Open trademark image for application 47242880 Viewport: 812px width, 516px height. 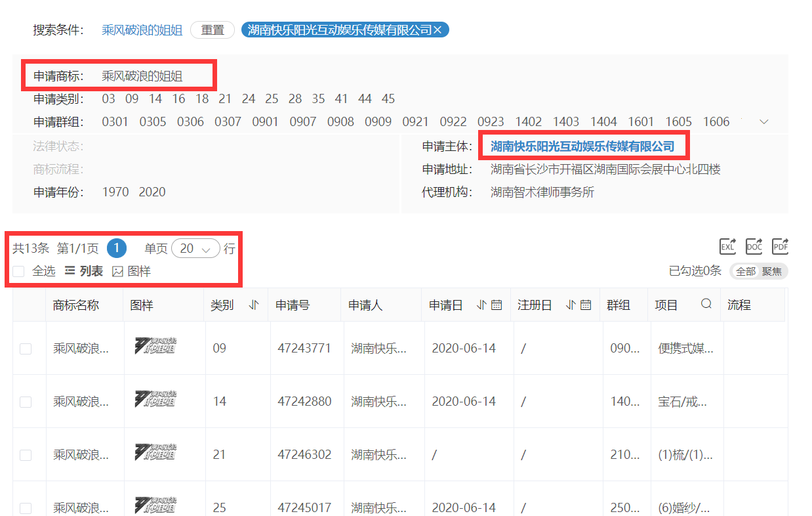coord(155,398)
